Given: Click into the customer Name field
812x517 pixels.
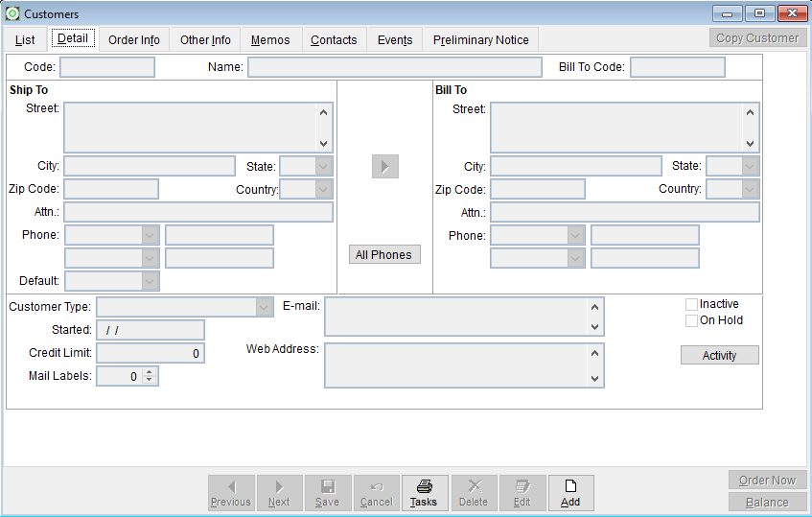Looking at the screenshot, I should pos(394,67).
